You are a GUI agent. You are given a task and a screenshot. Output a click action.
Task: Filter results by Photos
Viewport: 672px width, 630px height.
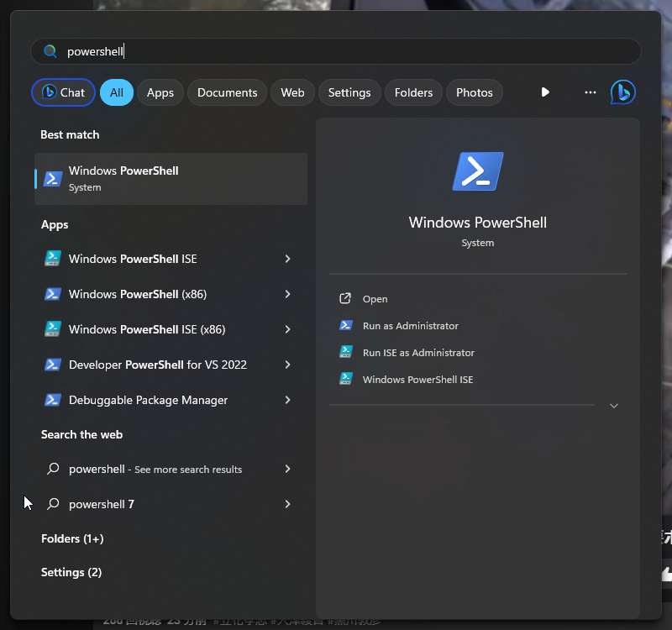[475, 92]
